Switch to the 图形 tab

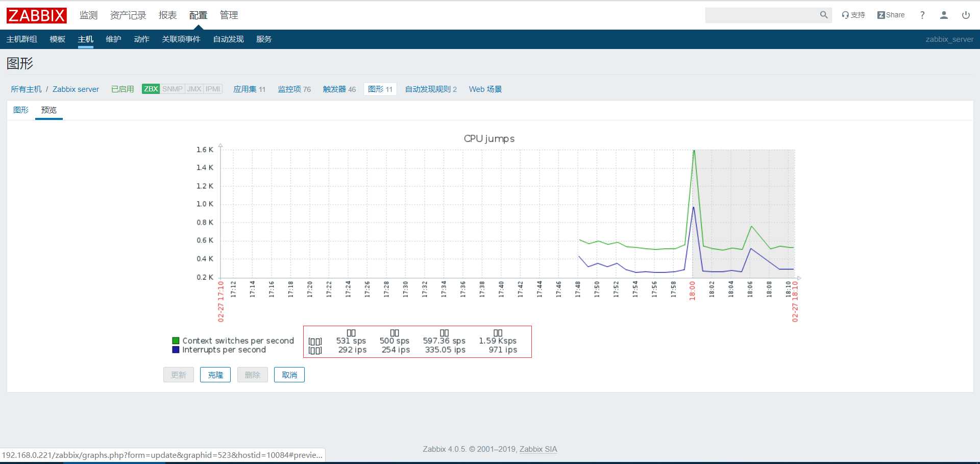(21, 110)
